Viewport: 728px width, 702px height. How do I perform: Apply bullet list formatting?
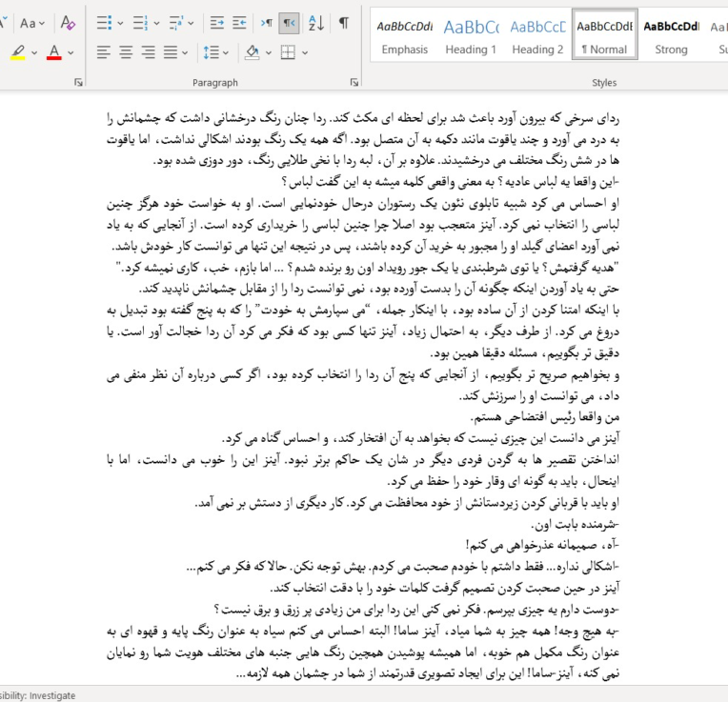pos(104,23)
